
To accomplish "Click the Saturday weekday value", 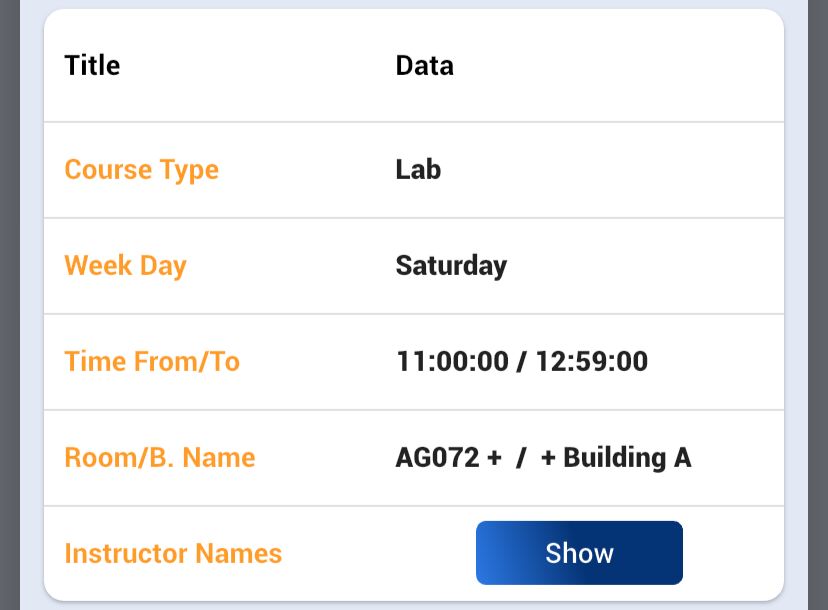I will [451, 265].
